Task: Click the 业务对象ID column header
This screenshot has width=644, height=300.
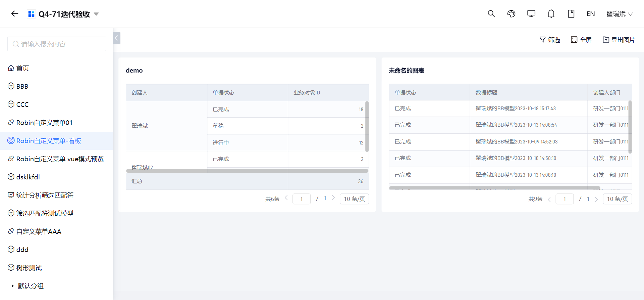Action: [328, 92]
